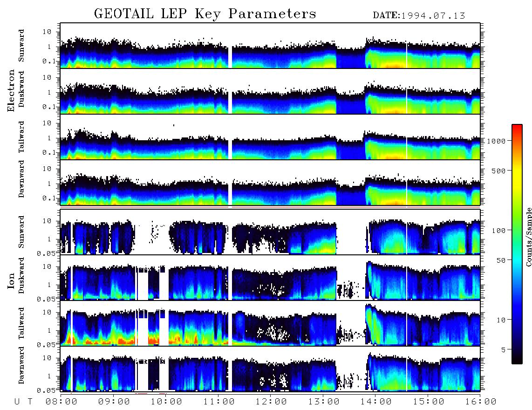
Task: Click the 5 color bar tick label
Action: pos(503,349)
